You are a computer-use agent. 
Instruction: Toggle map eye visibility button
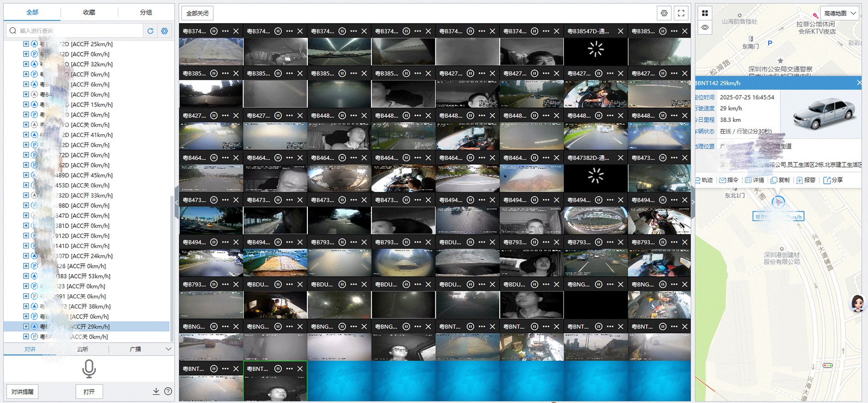[705, 27]
